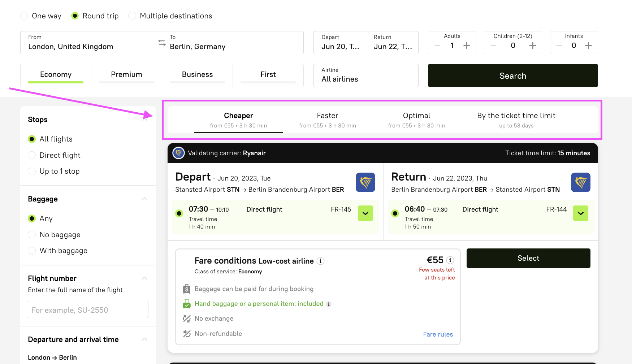Viewport: 632px width, 364px height.
Task: Increase the number of adults
Action: [467, 45]
